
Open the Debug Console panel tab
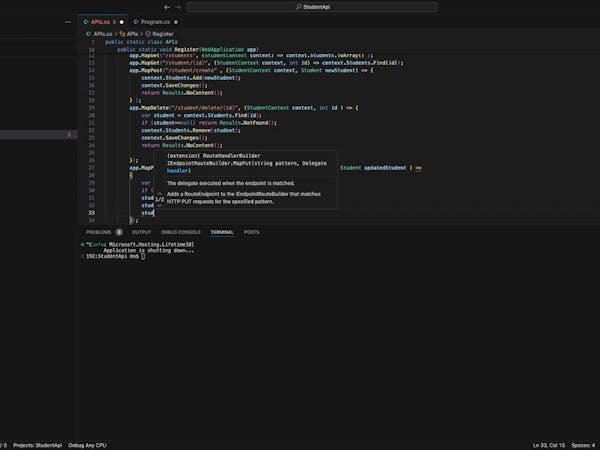tap(181, 232)
